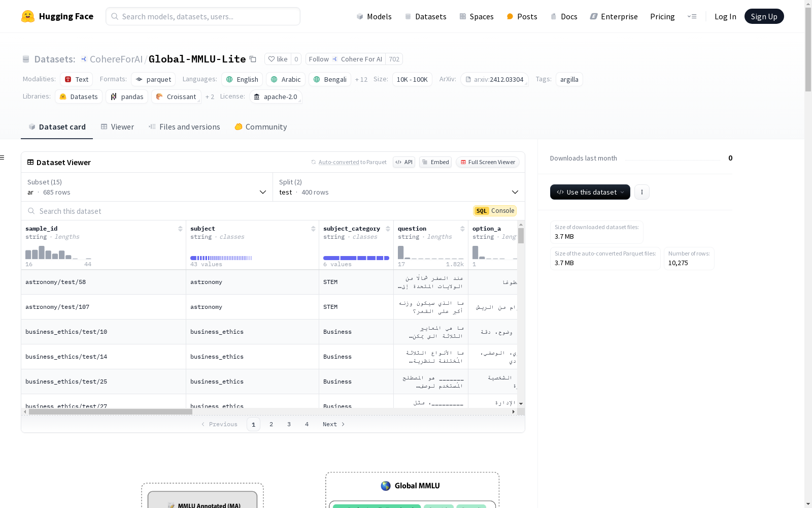Open Enterprise in the top navigation
This screenshot has height=508, width=812.
(x=614, y=16)
